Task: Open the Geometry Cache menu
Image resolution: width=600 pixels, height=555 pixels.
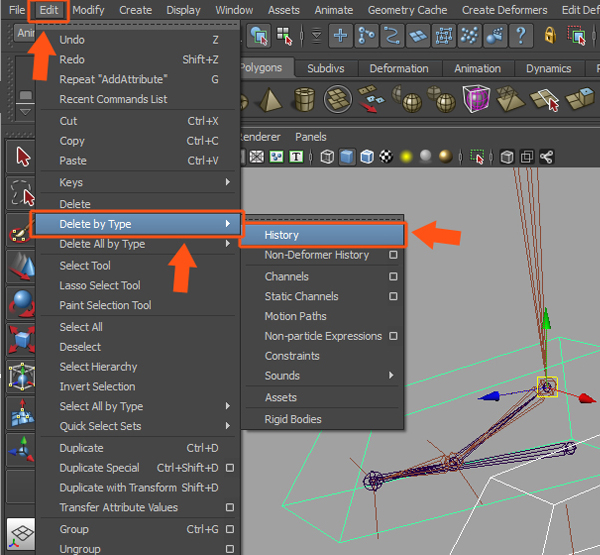Action: [x=407, y=10]
